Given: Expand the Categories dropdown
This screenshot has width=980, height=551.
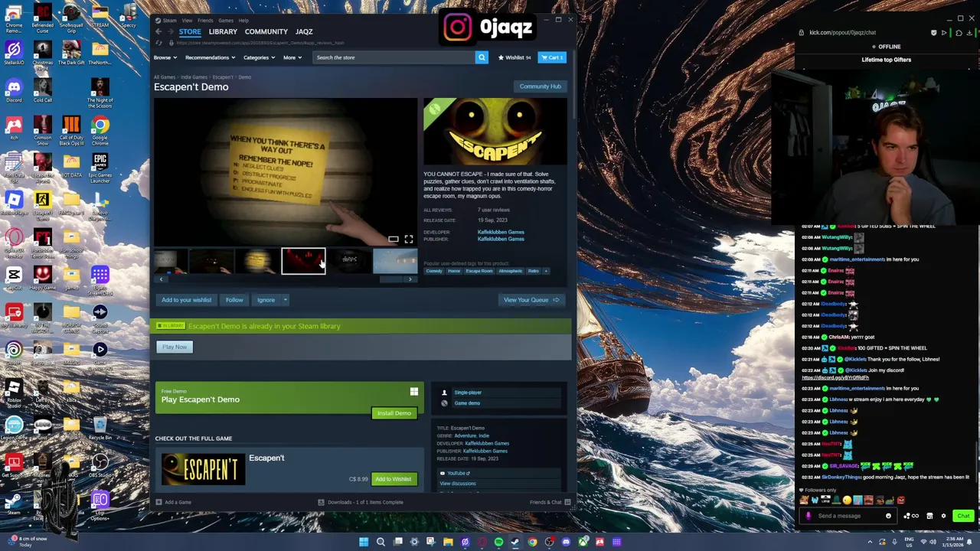Looking at the screenshot, I should pos(259,57).
